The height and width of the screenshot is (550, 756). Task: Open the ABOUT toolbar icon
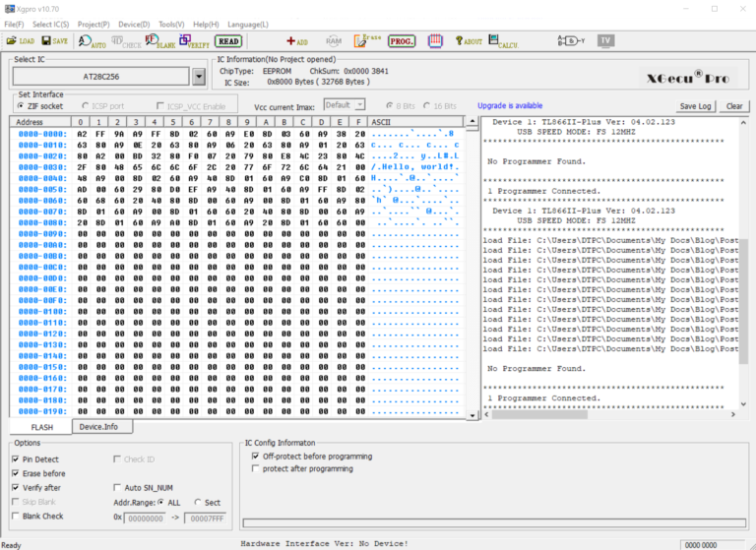[x=469, y=41]
